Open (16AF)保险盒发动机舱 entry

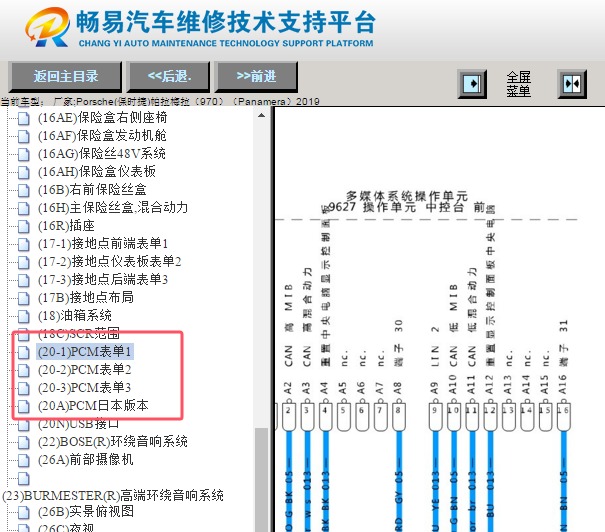102,135
